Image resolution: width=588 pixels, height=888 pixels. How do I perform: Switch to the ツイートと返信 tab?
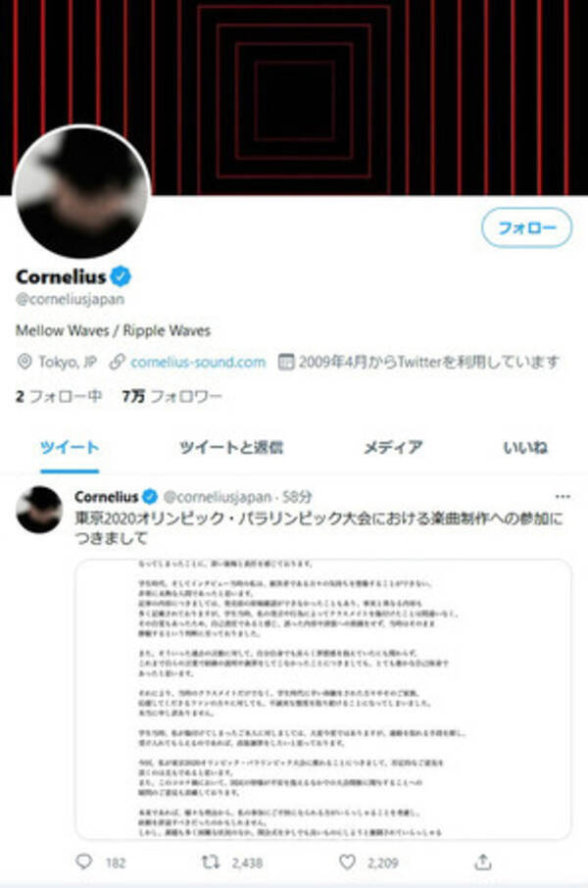[231, 447]
